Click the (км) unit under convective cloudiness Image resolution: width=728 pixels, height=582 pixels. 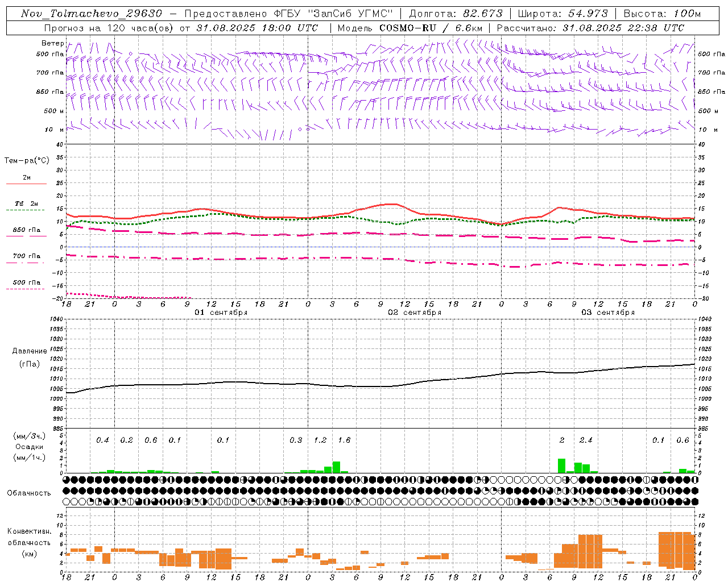pyautogui.click(x=29, y=553)
